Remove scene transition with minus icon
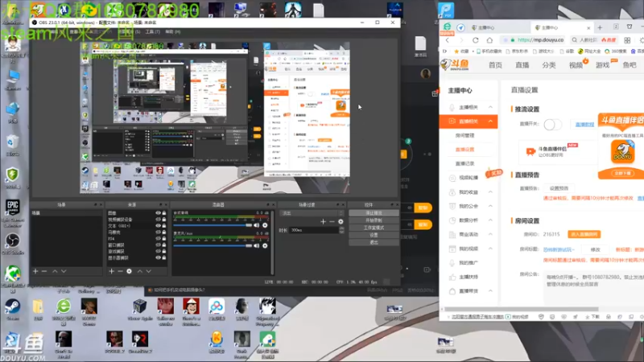This screenshot has width=644, height=362. click(x=332, y=222)
